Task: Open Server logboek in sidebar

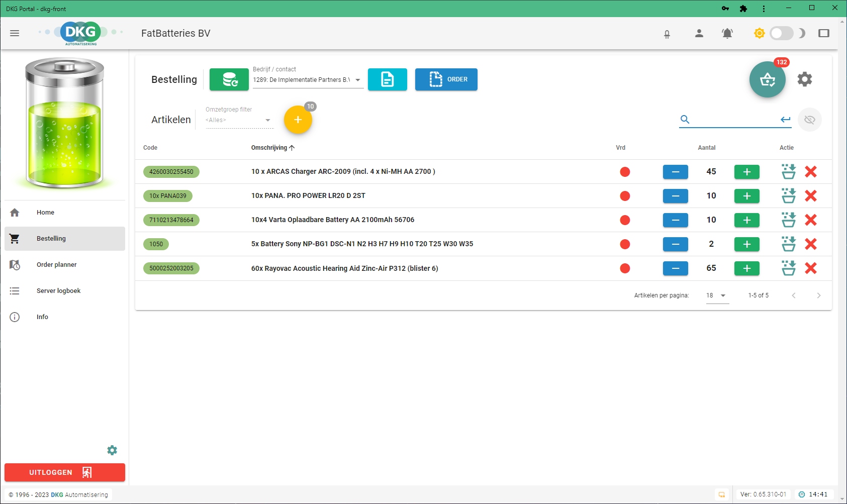Action: pyautogui.click(x=65, y=291)
